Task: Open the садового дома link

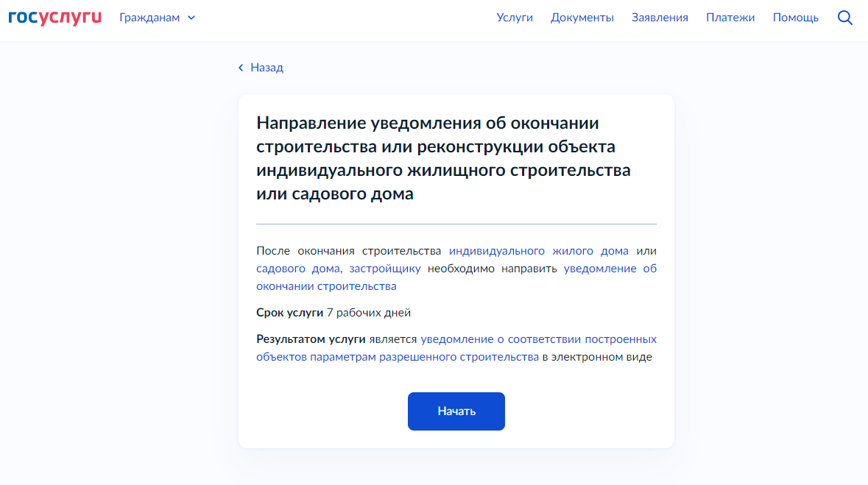Action: (x=298, y=269)
